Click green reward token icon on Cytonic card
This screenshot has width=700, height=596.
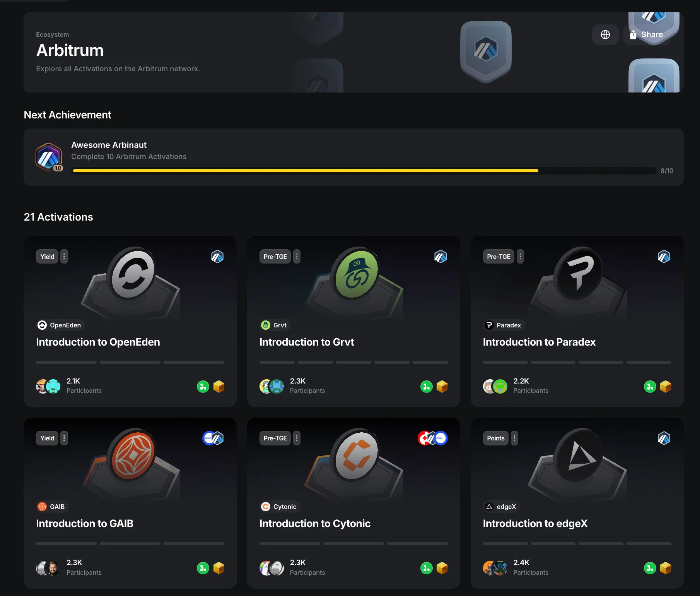pyautogui.click(x=427, y=568)
